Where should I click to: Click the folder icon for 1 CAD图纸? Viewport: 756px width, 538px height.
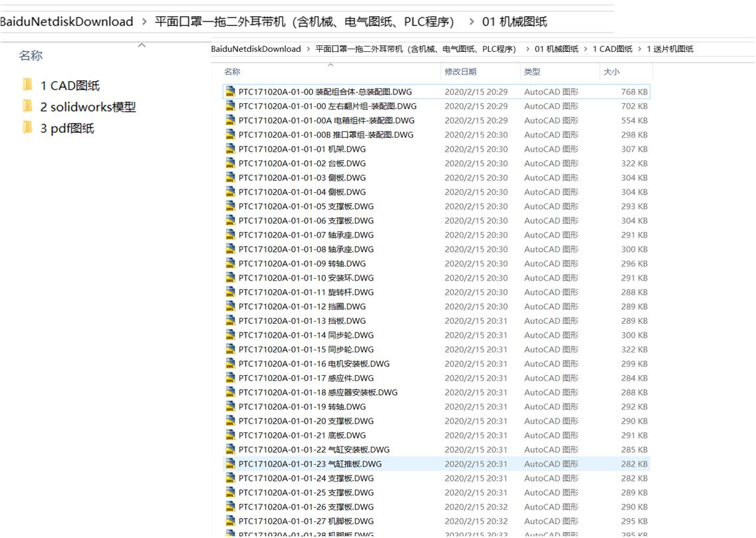coord(28,85)
